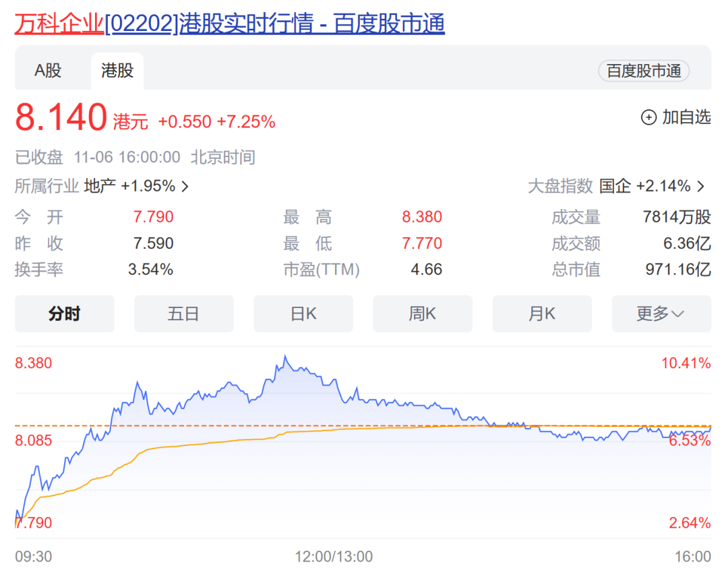
Task: Click the chart's peak of the blue line
Action: point(285,357)
